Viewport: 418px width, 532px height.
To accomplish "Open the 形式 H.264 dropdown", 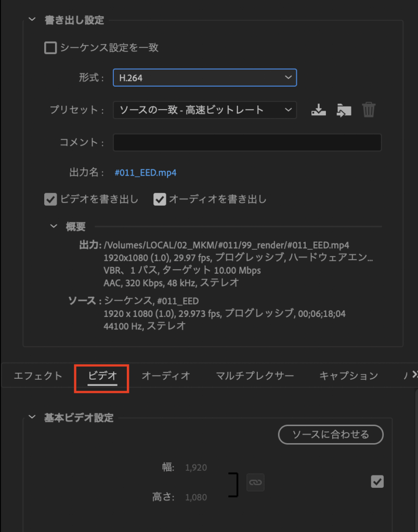I will tap(205, 77).
